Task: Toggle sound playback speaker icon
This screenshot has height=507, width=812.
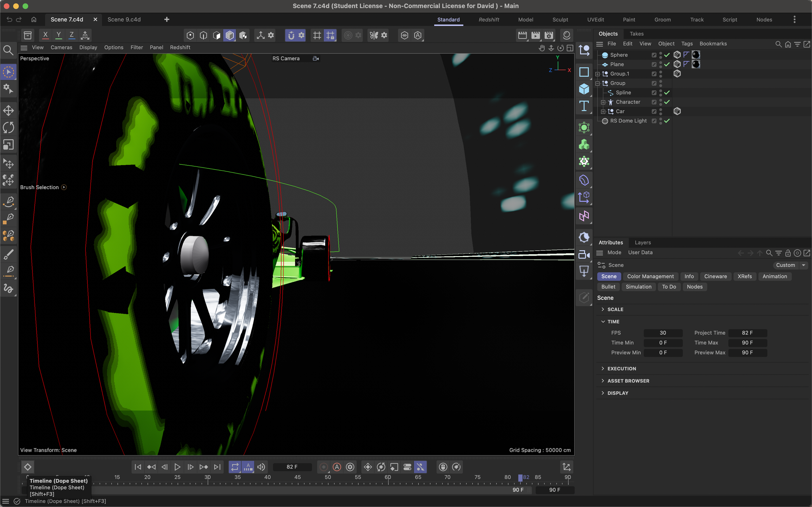Action: [x=261, y=467]
